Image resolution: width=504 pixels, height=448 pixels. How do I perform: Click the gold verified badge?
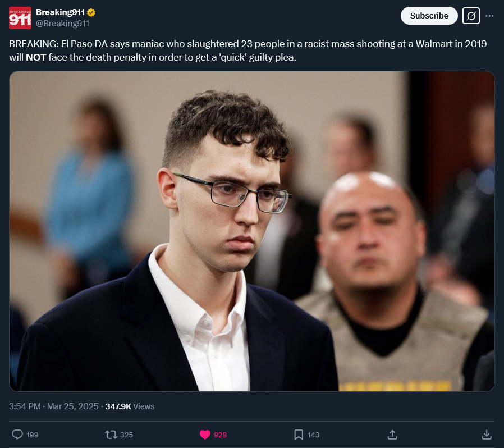[91, 12]
